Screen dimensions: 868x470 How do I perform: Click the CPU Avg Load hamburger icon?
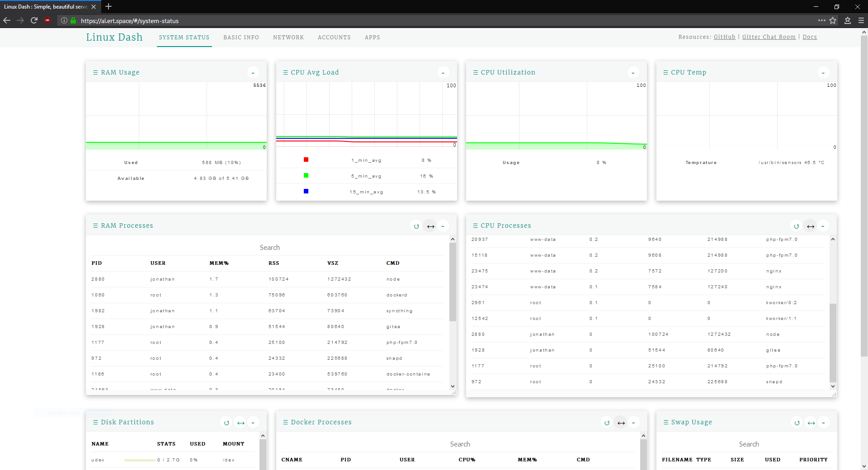tap(285, 72)
